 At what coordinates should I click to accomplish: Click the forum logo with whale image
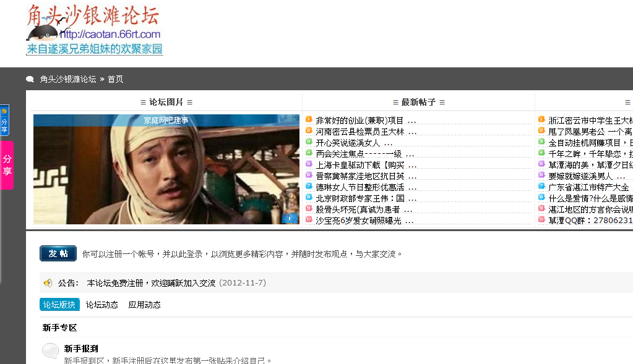94,29
